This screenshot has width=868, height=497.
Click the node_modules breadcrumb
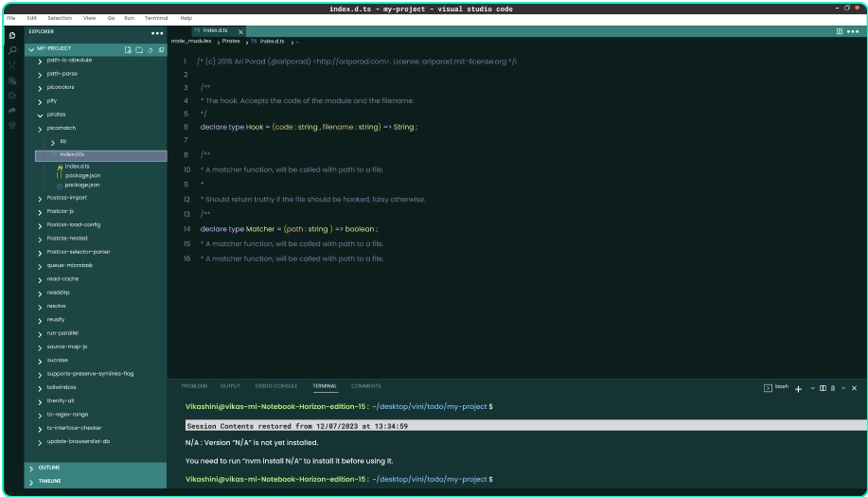pyautogui.click(x=191, y=42)
